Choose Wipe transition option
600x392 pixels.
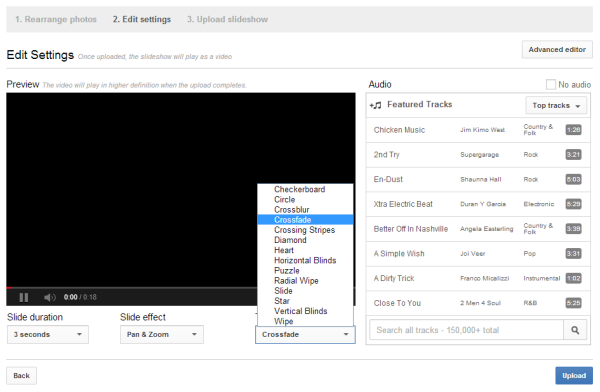(305, 321)
